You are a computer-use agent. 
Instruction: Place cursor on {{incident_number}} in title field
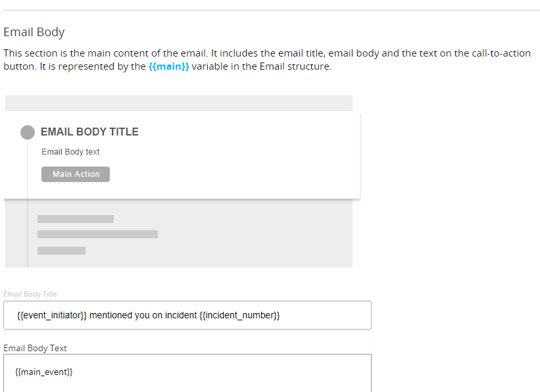click(239, 315)
